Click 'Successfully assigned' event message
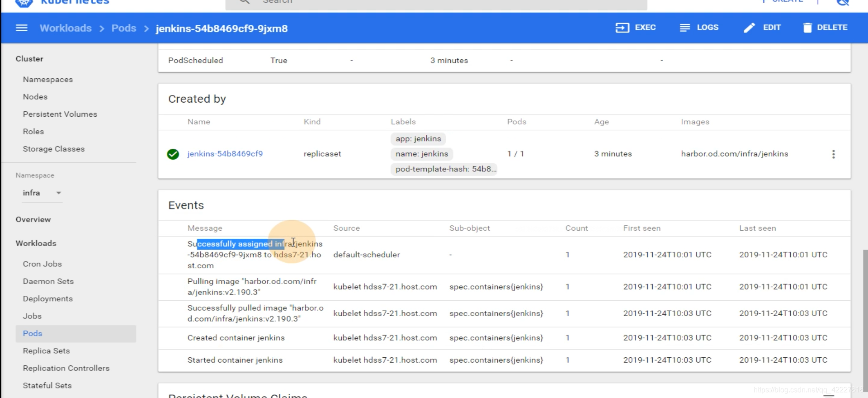The height and width of the screenshot is (398, 868). pos(255,255)
